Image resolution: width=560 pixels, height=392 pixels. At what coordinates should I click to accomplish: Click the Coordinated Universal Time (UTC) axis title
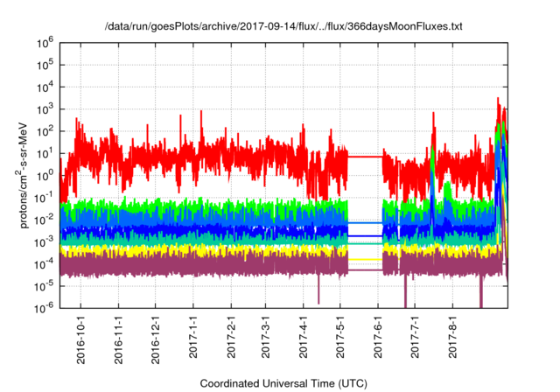coord(283,384)
